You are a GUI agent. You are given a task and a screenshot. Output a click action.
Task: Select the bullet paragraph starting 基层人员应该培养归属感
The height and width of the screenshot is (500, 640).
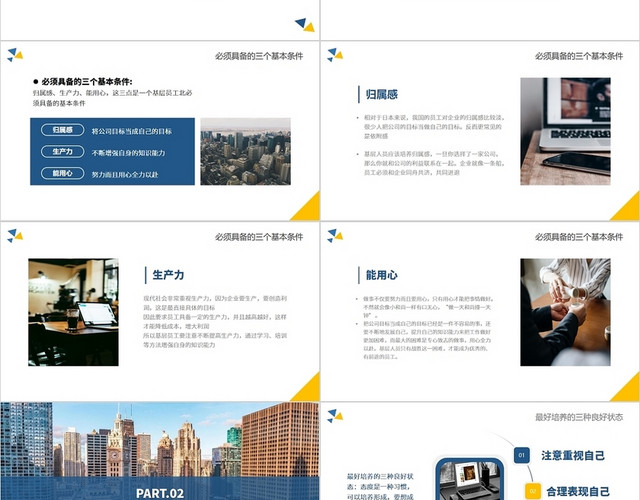[x=433, y=163]
